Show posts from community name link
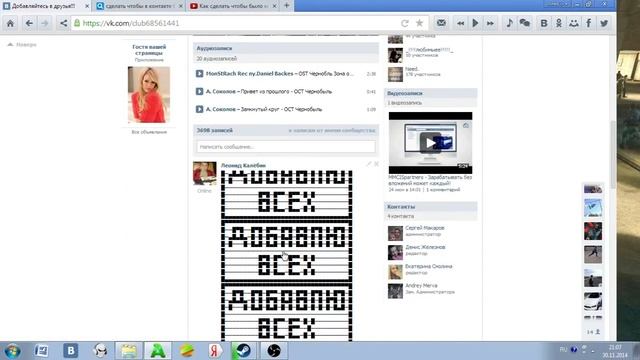 [332, 130]
